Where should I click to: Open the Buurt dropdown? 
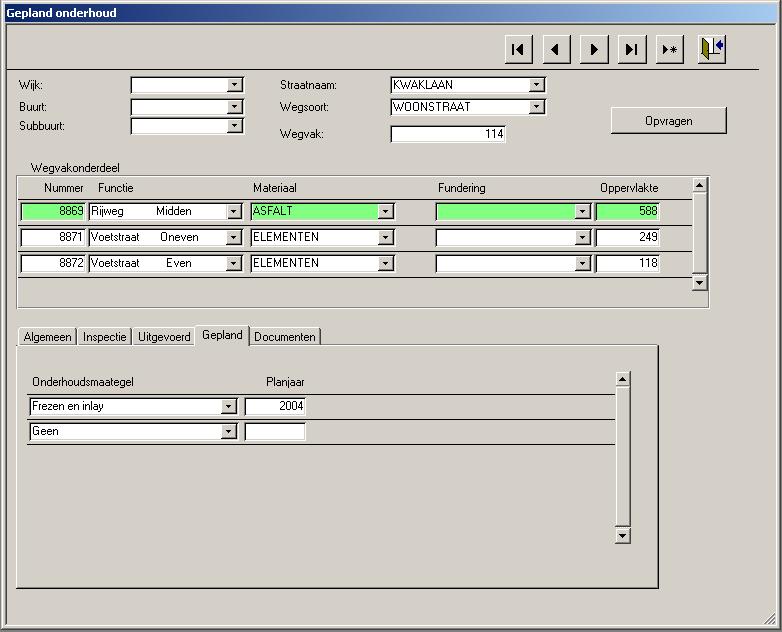click(234, 106)
